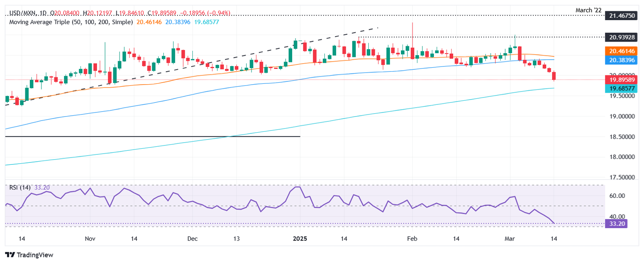Open the RSI (14) indicator label
The image size is (644, 264).
(20, 187)
